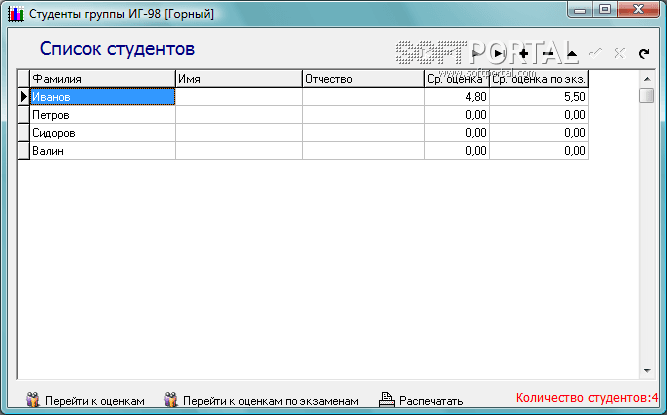
Task: Click exam average cell in Валин row
Action: pyautogui.click(x=539, y=151)
